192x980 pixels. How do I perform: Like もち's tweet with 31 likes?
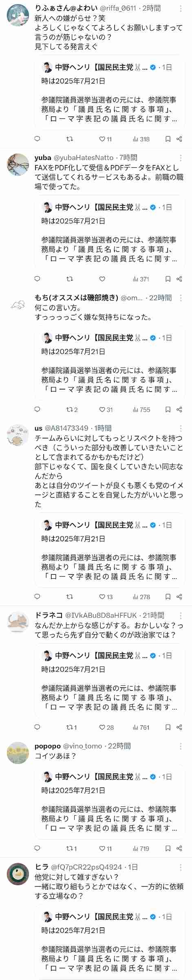tap(106, 410)
